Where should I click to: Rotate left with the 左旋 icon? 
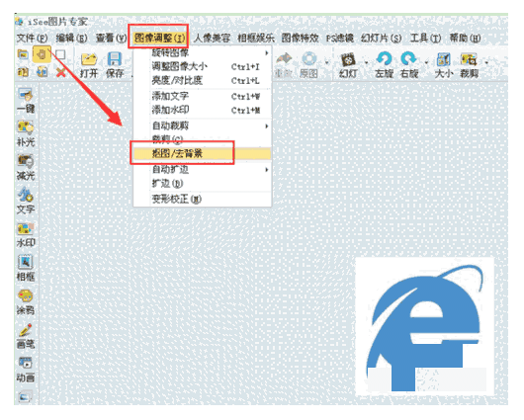[x=384, y=59]
